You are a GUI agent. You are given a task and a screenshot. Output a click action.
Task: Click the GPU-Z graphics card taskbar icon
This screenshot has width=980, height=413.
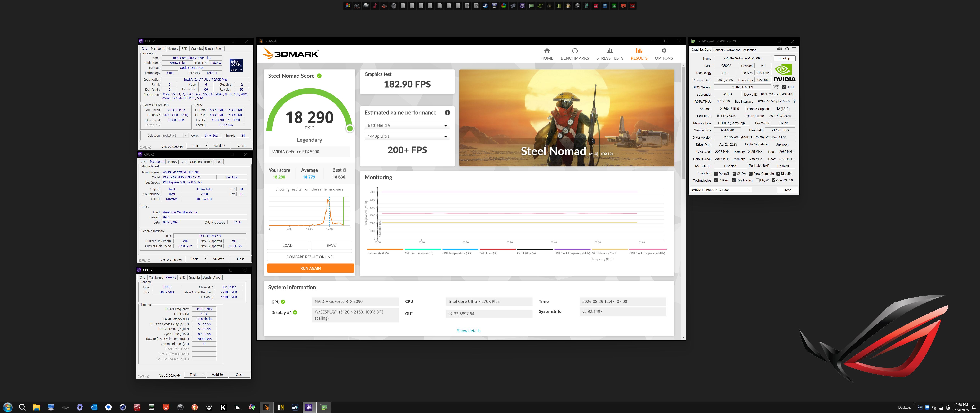pyautogui.click(x=324, y=407)
